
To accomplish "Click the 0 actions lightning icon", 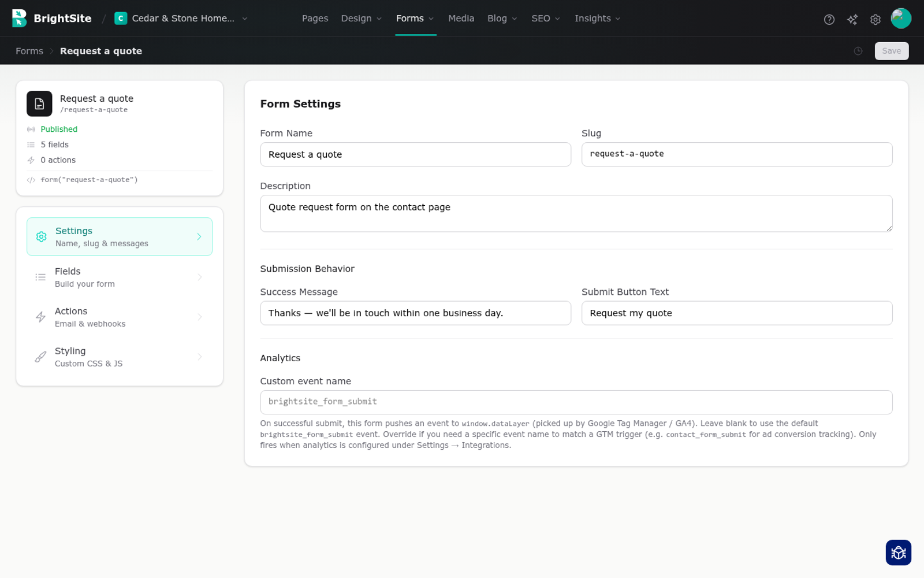I will pyautogui.click(x=31, y=161).
